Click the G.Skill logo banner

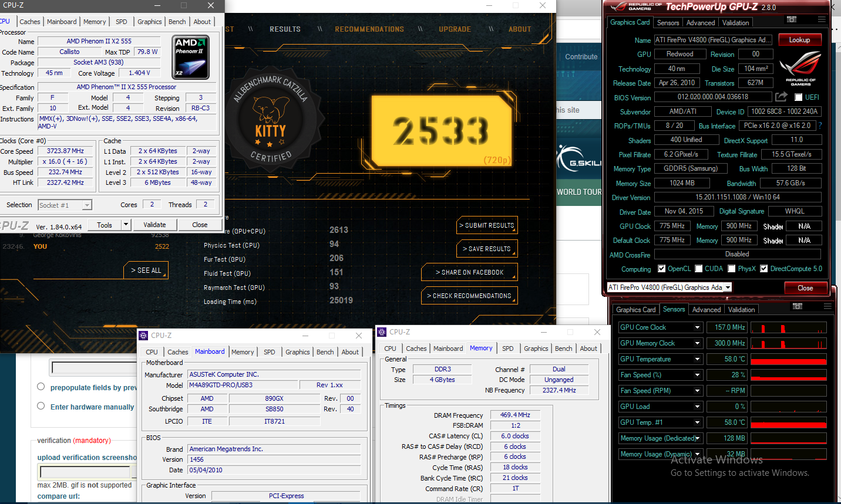coord(578,160)
